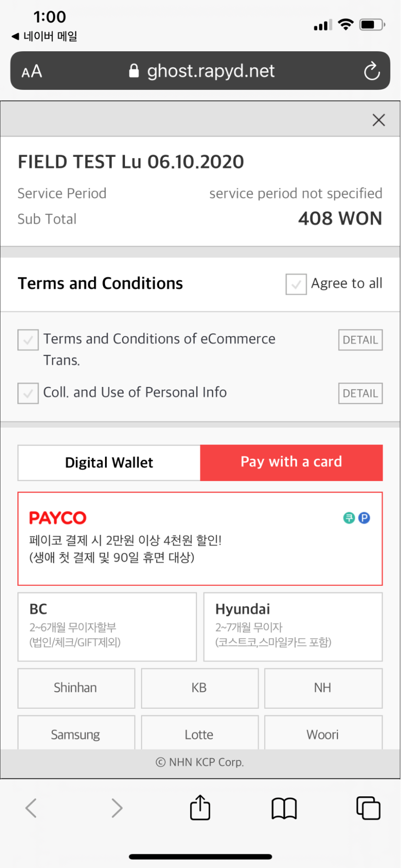Select BC card option
Viewport: 401px width, 868px height.
click(107, 627)
